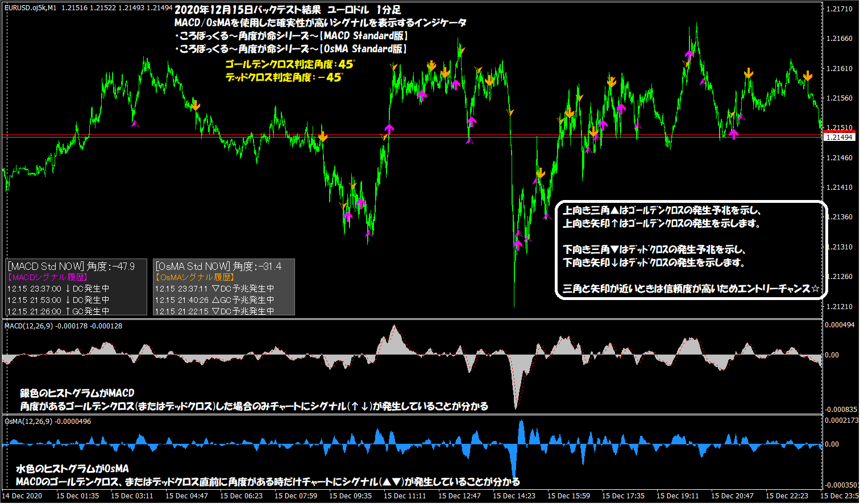Click the '銀色のヒストグラムがMACD' annotation
860x504 pixels.
(x=77, y=393)
